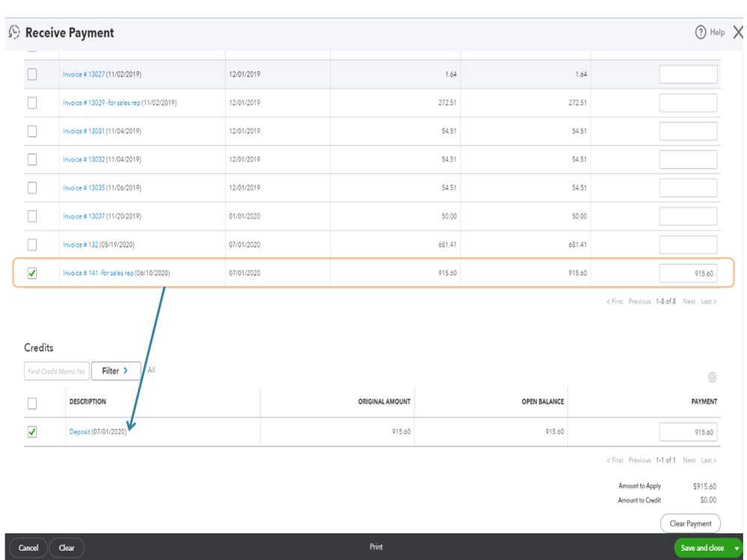Go to Last page of credits list
Screen dimensions: 747x560
coord(708,460)
